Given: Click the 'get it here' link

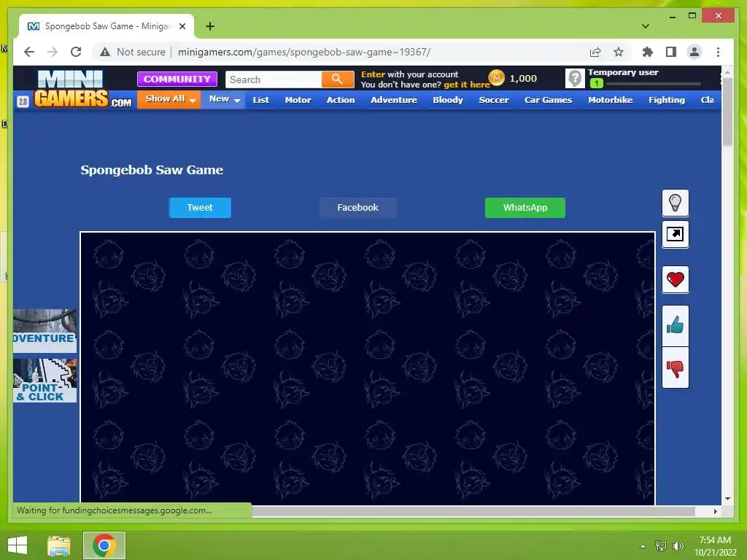Looking at the screenshot, I should tap(466, 85).
